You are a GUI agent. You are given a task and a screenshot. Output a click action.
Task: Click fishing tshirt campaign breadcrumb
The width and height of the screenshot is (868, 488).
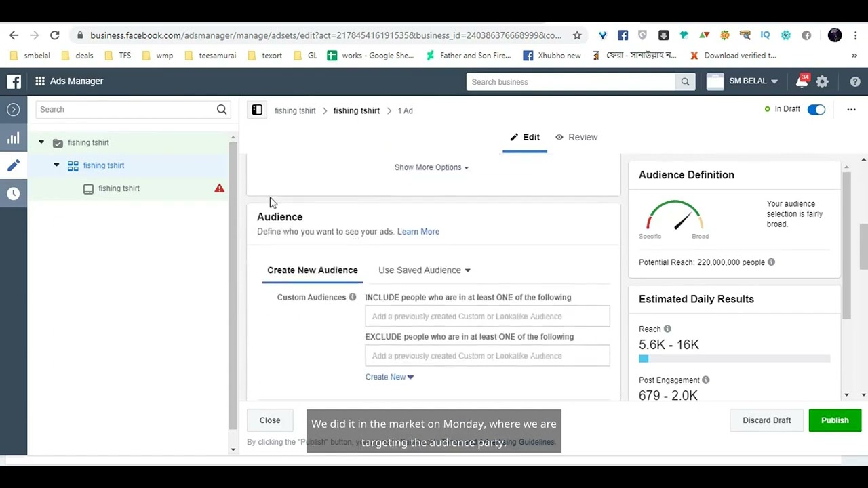pyautogui.click(x=295, y=110)
